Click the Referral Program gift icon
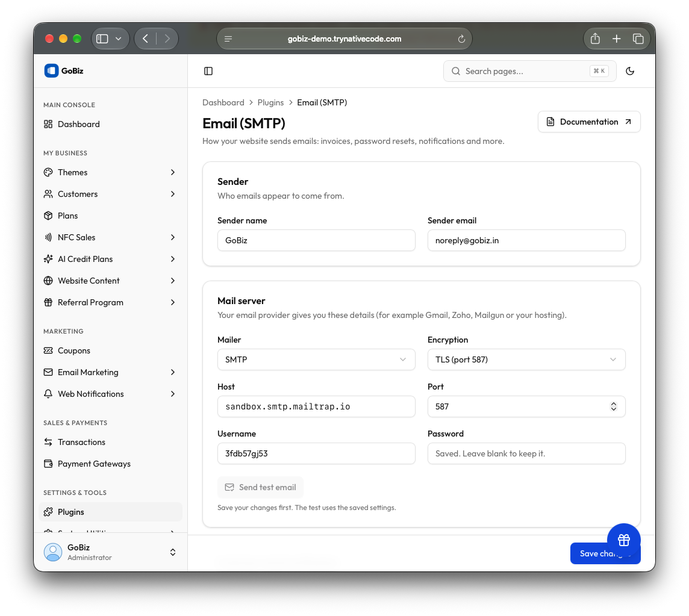Screen dimensions: 689x616 tap(48, 302)
